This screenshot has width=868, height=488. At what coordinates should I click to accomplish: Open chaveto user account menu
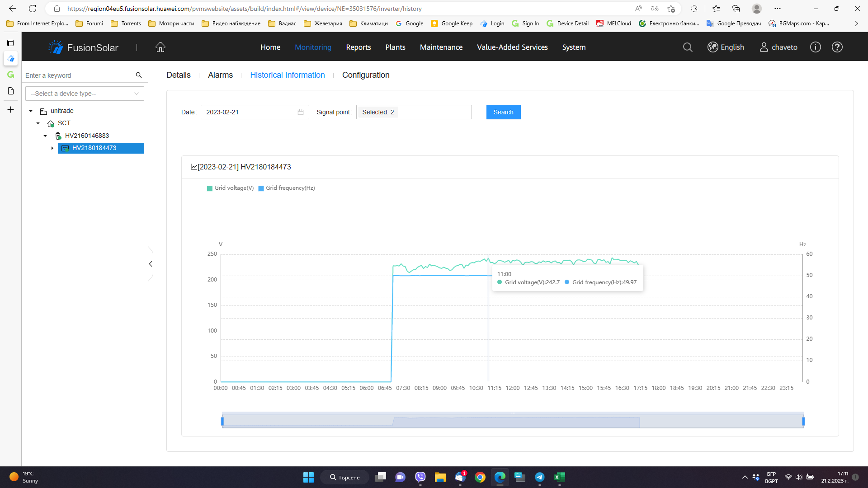pyautogui.click(x=778, y=47)
